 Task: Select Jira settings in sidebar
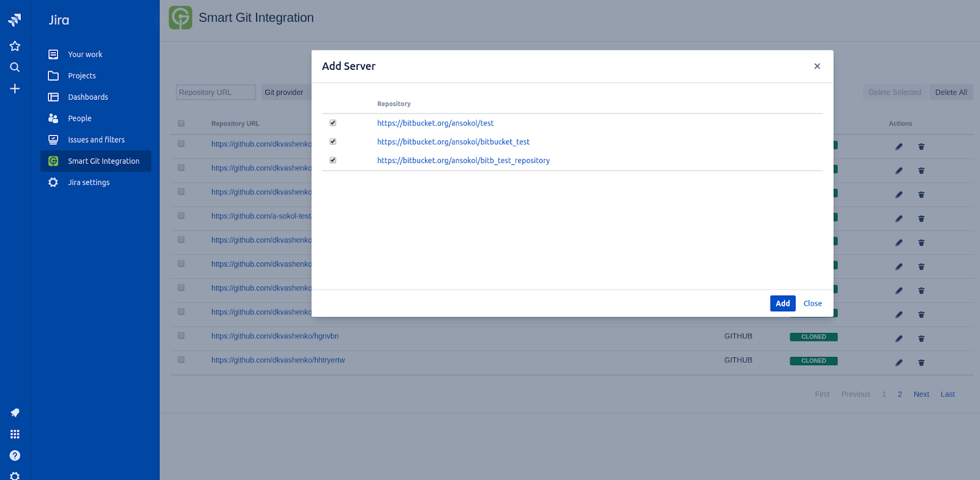coord(88,183)
